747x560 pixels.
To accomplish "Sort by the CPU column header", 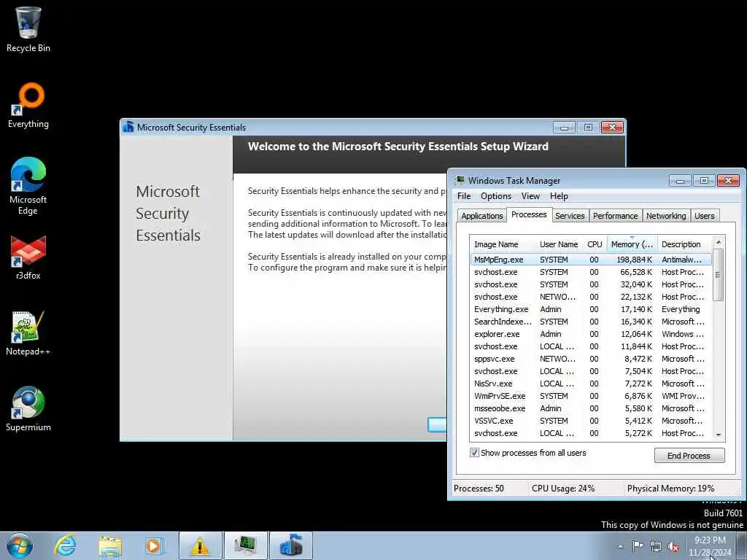I will (x=595, y=244).
